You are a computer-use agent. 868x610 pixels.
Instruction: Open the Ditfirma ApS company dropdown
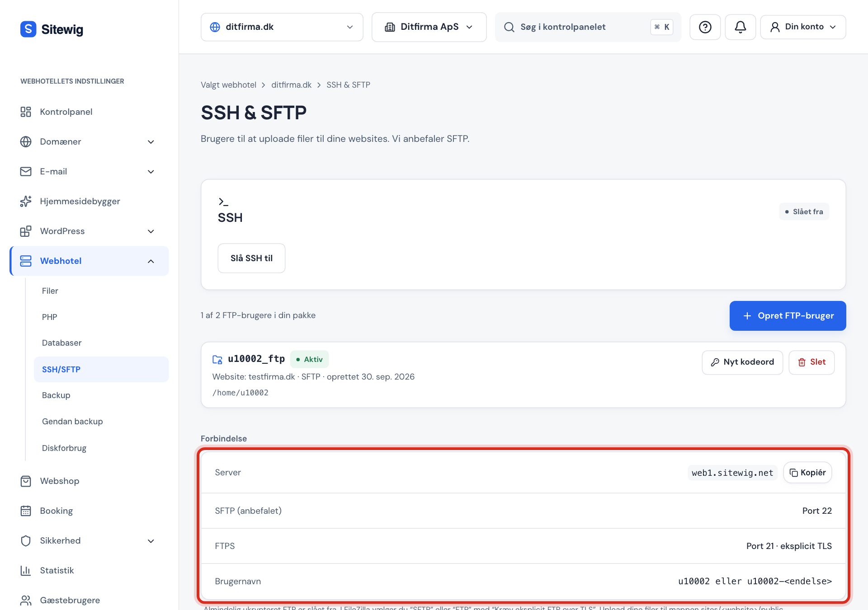[429, 27]
